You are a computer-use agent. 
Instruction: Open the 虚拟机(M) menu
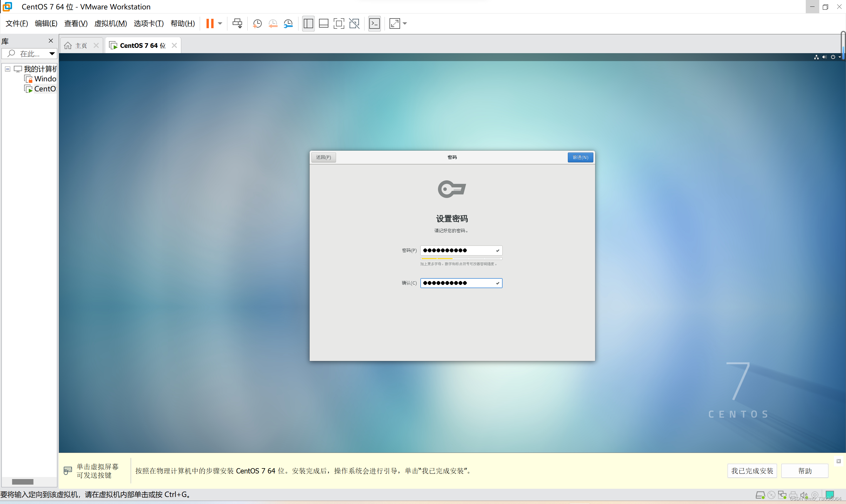tap(110, 23)
